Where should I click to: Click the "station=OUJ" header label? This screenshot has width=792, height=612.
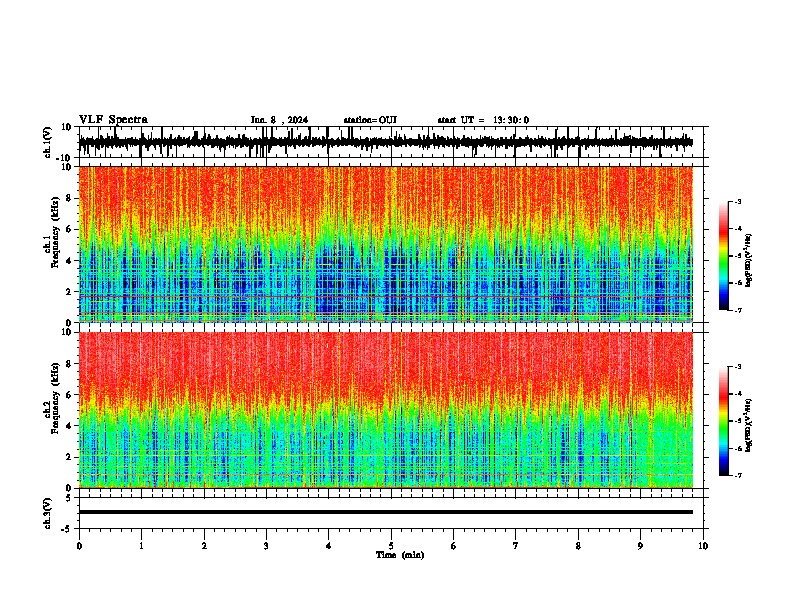[370, 120]
